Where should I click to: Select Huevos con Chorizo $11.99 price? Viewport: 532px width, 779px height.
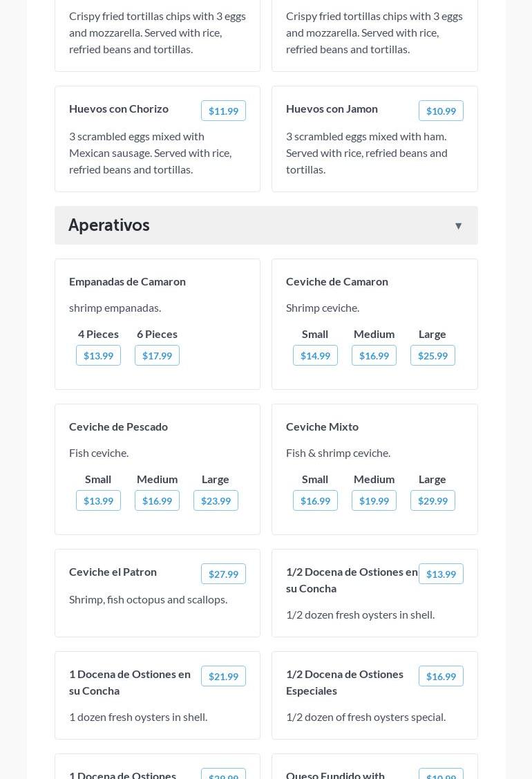click(x=223, y=111)
